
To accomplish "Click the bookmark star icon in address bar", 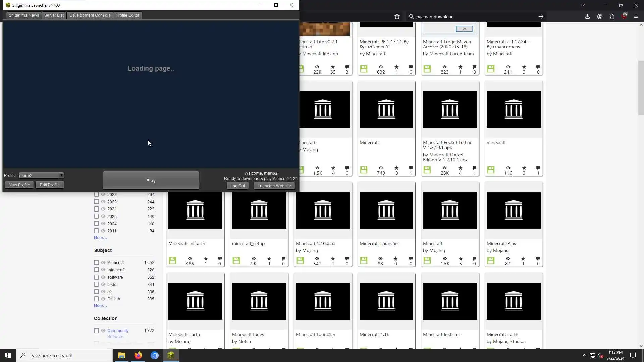I will coord(397,17).
